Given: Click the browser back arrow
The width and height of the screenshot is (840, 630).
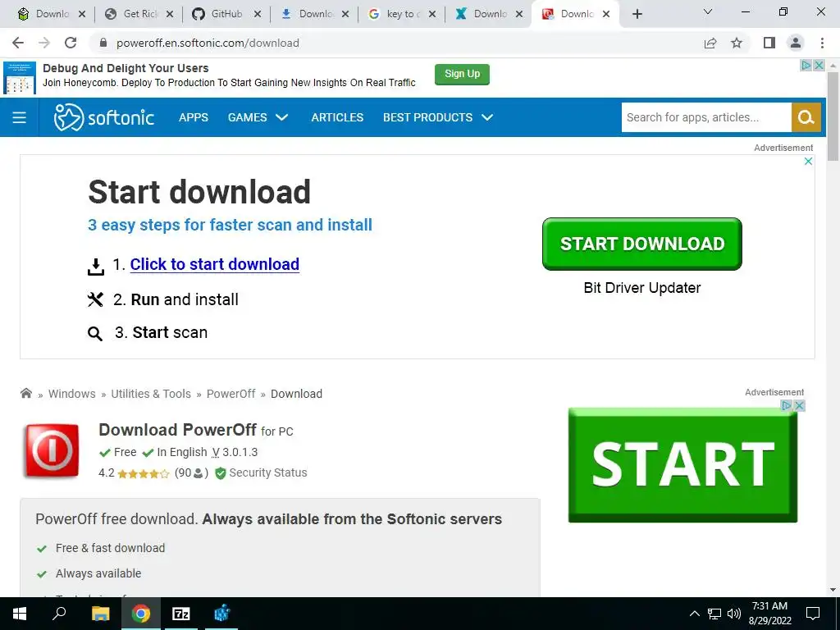Looking at the screenshot, I should [x=18, y=43].
